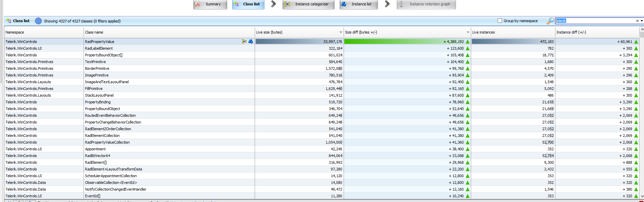Select the RadElement[] class row

(x=321, y=162)
